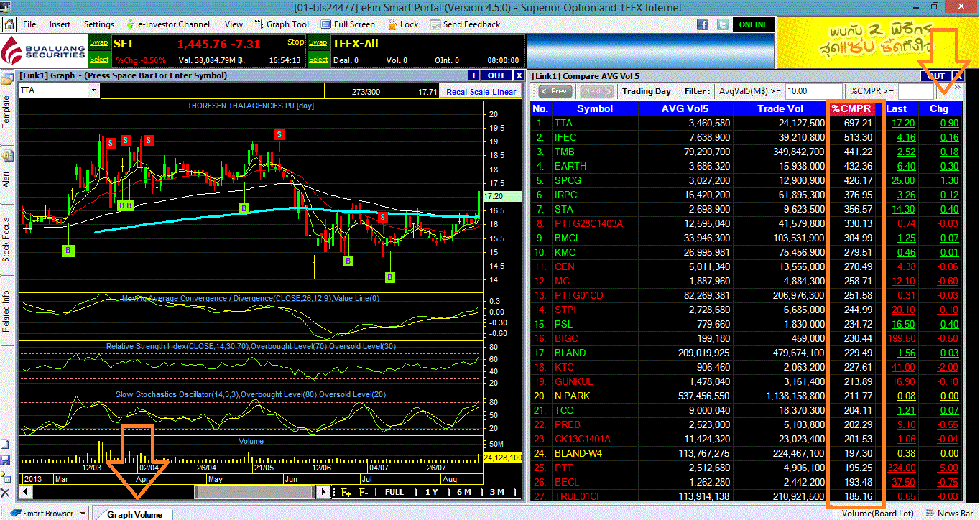
Task: Sort by the %CMPR column header
Action: point(852,108)
